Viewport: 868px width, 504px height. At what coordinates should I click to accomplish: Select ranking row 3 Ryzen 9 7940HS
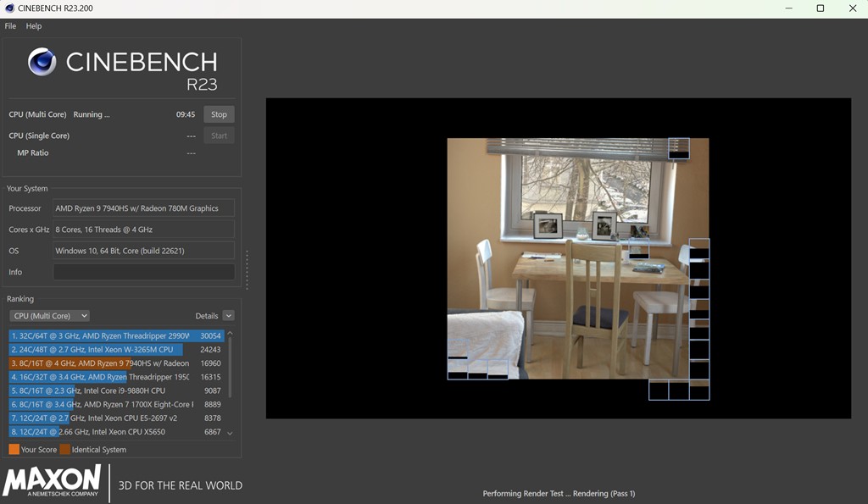[116, 363]
